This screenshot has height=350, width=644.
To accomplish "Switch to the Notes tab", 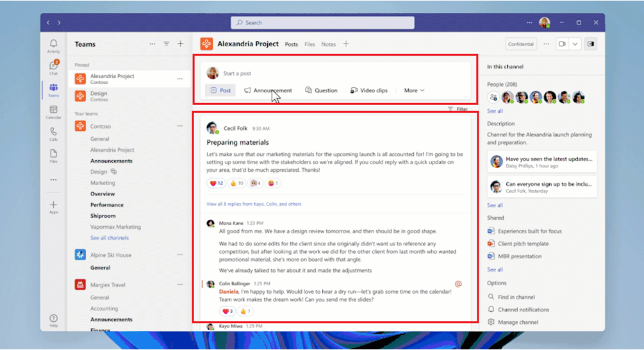I will [328, 44].
